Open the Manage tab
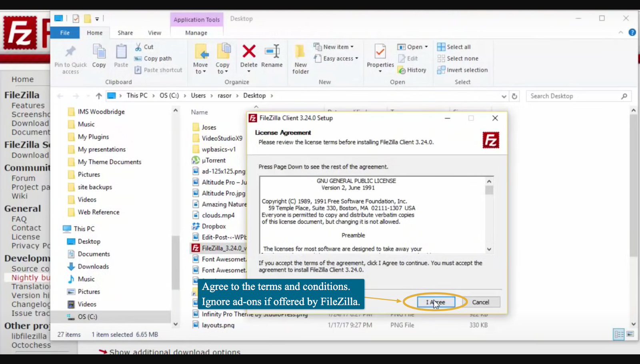Image resolution: width=640 pixels, height=364 pixels. [196, 33]
